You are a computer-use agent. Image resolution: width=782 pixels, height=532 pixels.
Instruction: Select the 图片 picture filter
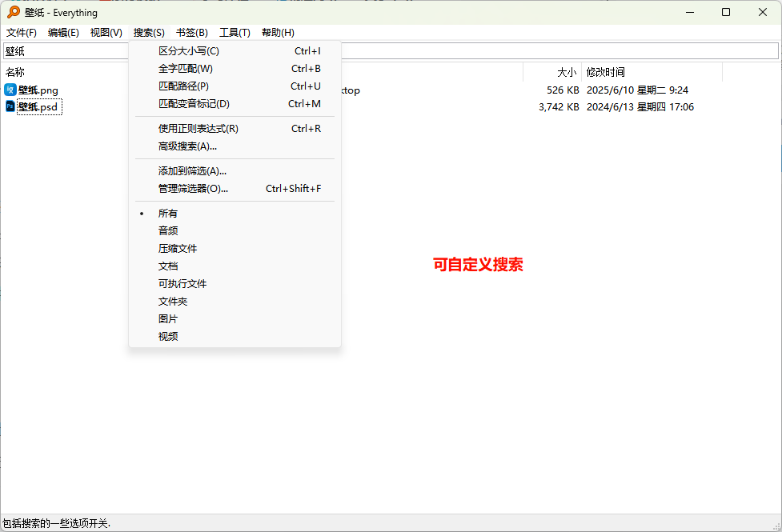(168, 319)
